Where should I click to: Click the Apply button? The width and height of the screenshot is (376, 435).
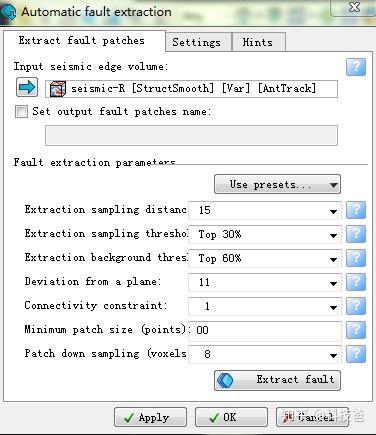(x=150, y=417)
